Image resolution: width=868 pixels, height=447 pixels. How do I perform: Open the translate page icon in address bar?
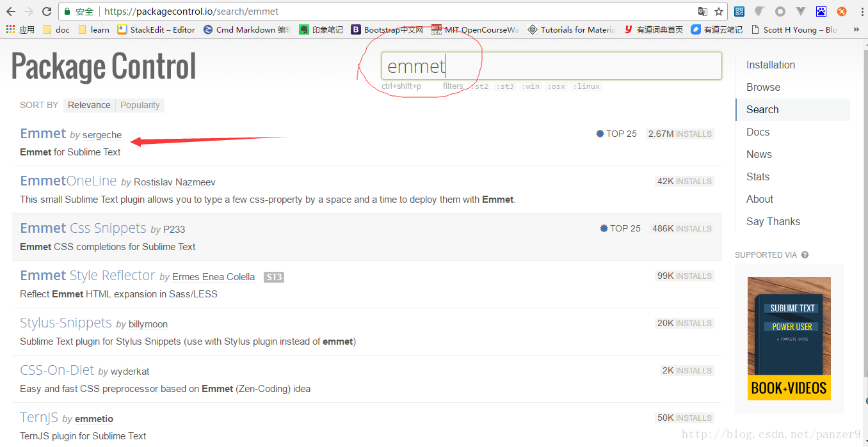(x=703, y=12)
